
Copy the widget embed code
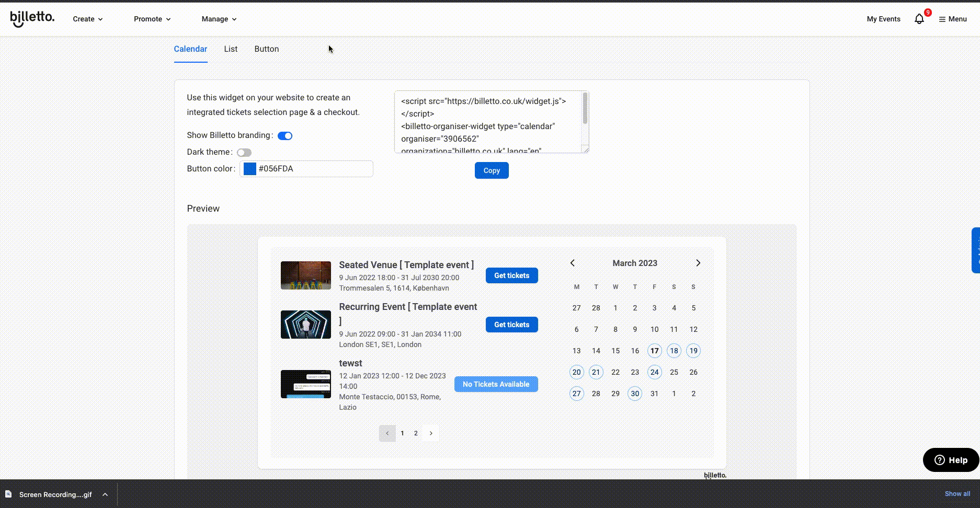(492, 170)
